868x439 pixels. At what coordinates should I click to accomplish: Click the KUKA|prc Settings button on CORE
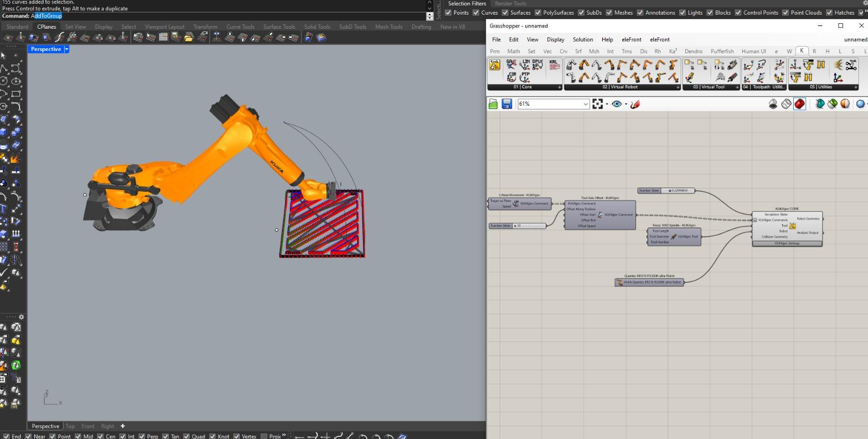(787, 243)
